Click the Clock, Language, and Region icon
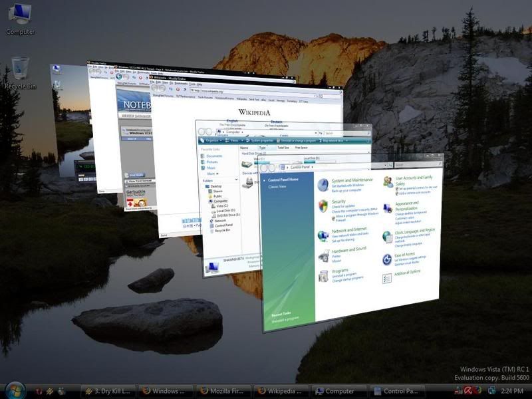Image resolution: width=532 pixels, height=399 pixels. pos(387,237)
